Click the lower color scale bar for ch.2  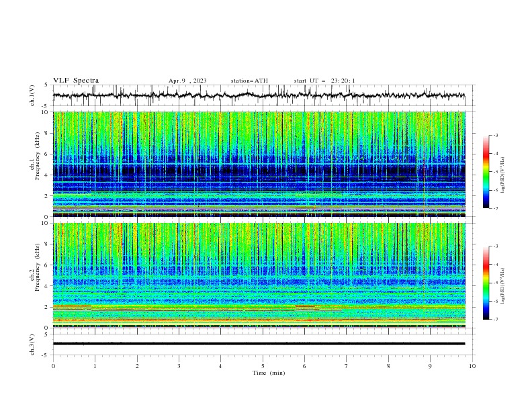(486, 283)
